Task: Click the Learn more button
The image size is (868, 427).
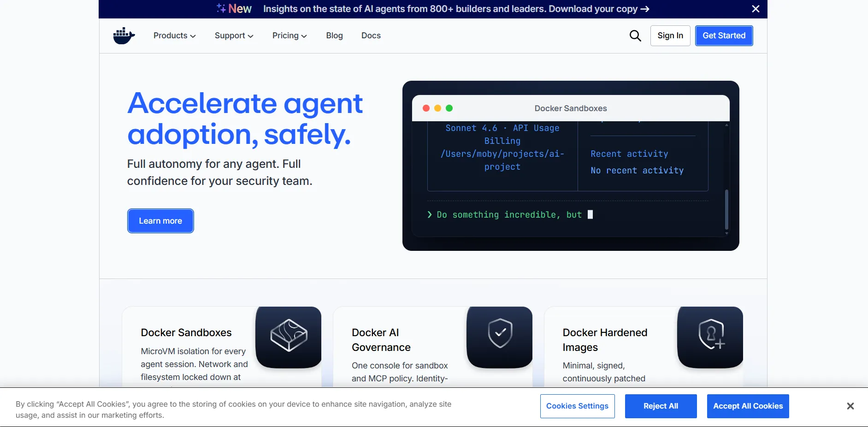Action: tap(160, 221)
